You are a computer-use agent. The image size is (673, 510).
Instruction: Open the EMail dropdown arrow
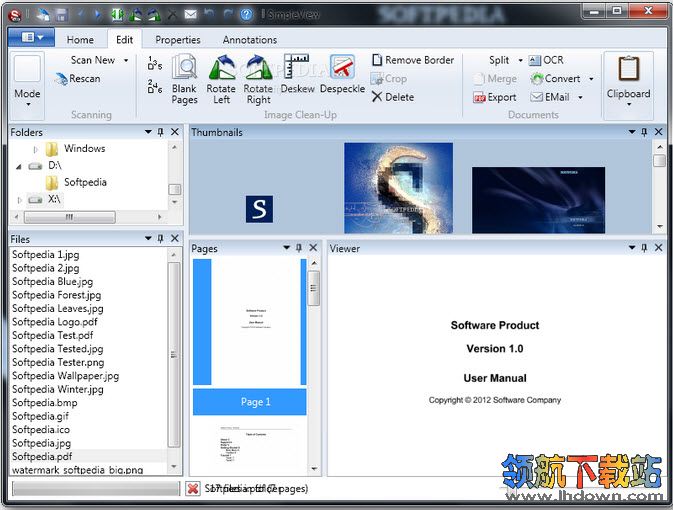click(580, 97)
